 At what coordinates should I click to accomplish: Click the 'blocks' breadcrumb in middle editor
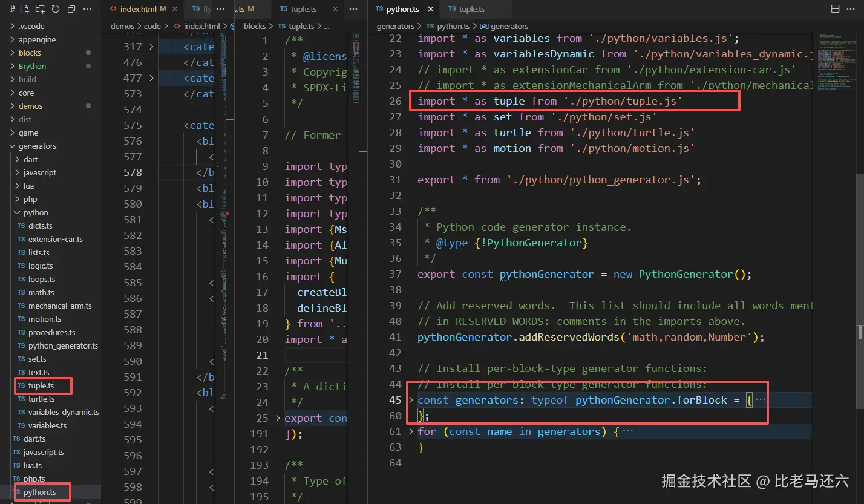click(x=255, y=26)
